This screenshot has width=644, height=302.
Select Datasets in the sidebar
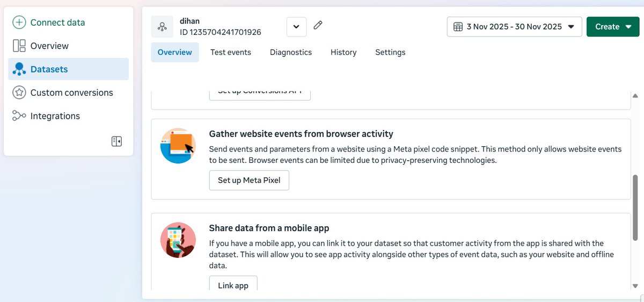[x=68, y=69]
